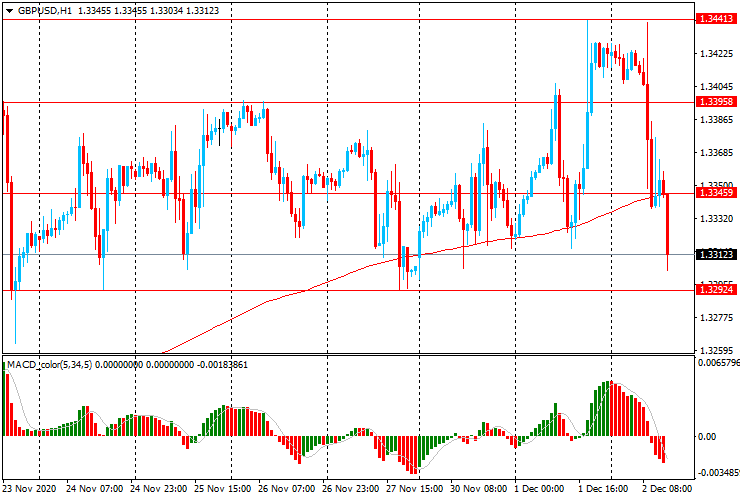Open the chart menu triangle beside GBPUSD,H1
Image resolution: width=740 pixels, height=500 pixels.
pyautogui.click(x=9, y=11)
